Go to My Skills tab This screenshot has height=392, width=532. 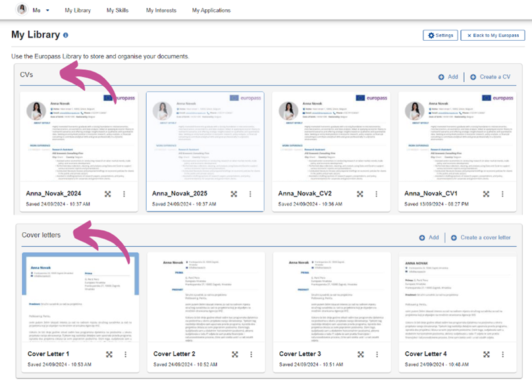117,11
